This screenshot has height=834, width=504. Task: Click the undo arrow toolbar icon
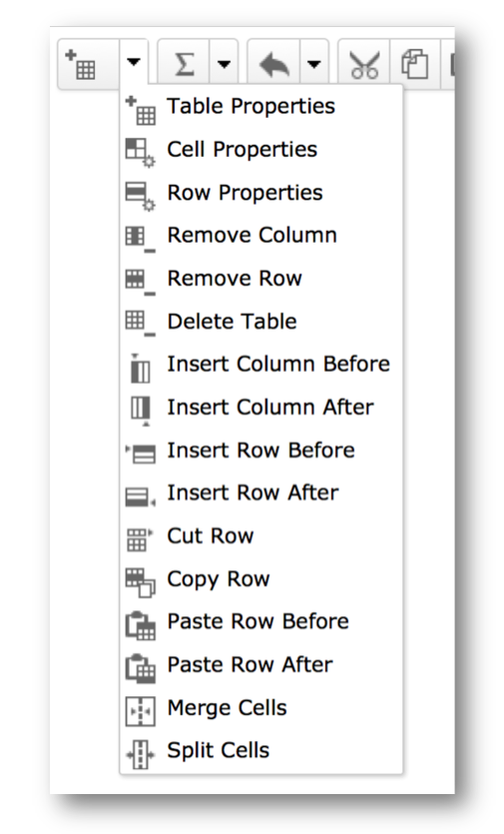(273, 64)
